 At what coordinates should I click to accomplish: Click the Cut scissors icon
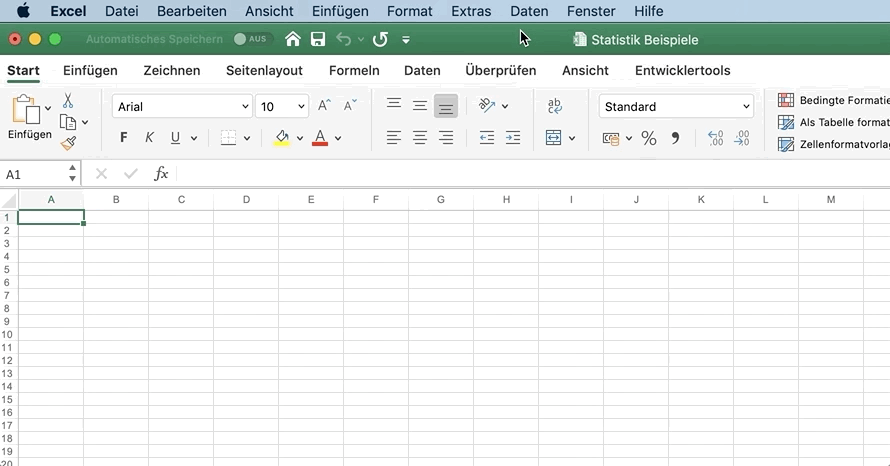point(68,101)
